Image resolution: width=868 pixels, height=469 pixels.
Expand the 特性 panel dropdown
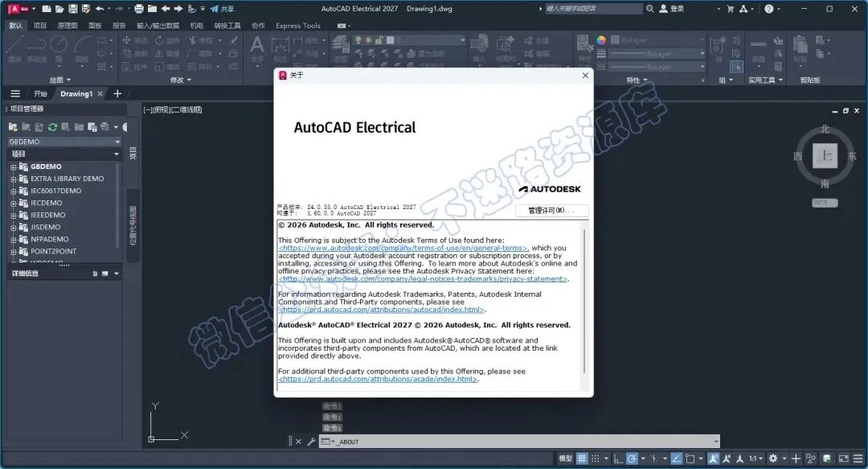tap(637, 80)
